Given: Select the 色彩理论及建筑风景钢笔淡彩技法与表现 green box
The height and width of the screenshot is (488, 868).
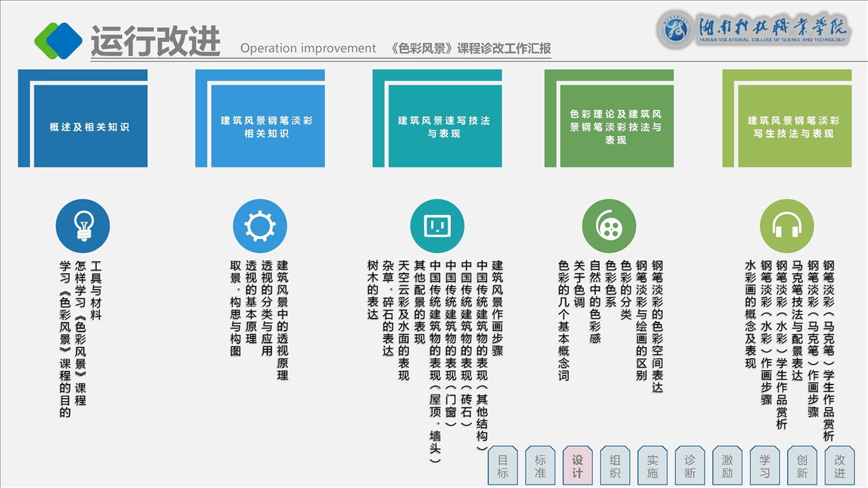Looking at the screenshot, I should coord(616,126).
